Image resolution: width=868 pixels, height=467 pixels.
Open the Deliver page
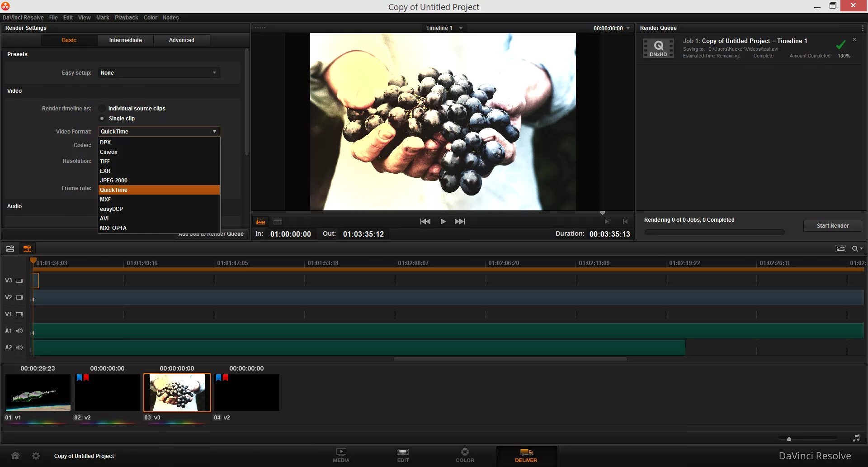pos(526,455)
